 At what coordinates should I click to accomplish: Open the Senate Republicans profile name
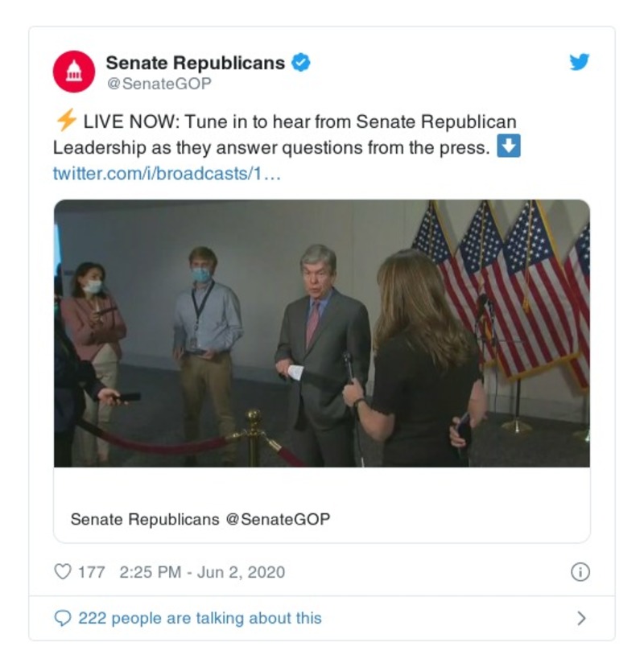196,62
